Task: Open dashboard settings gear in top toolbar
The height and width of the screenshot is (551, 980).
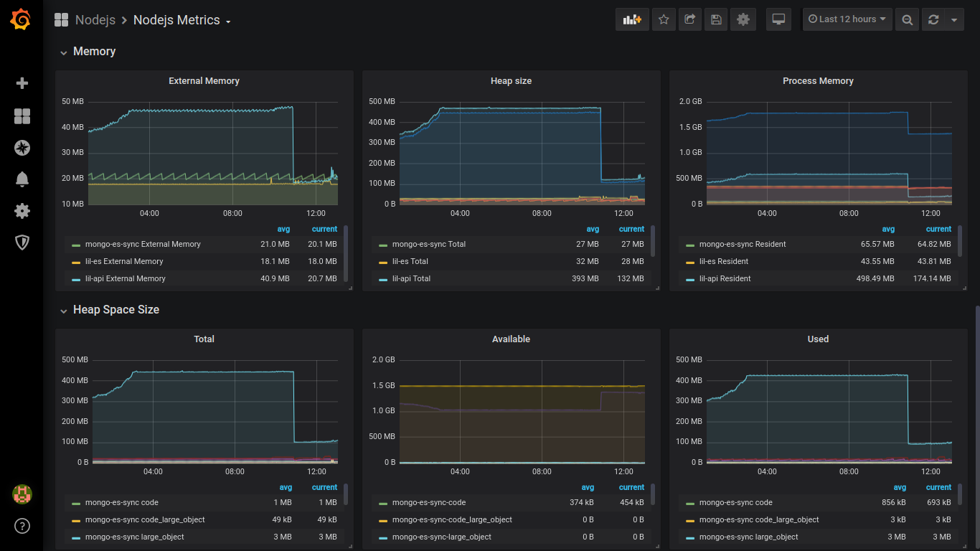Action: tap(743, 19)
